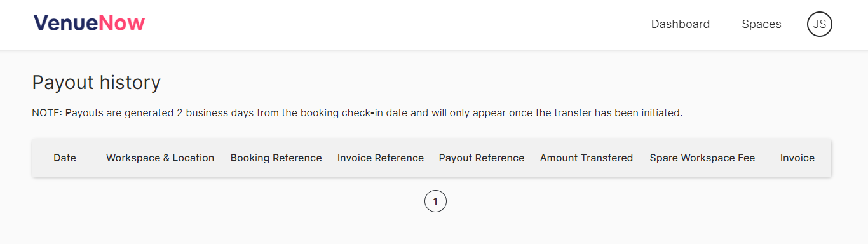Click the last Invoice column header

797,158
